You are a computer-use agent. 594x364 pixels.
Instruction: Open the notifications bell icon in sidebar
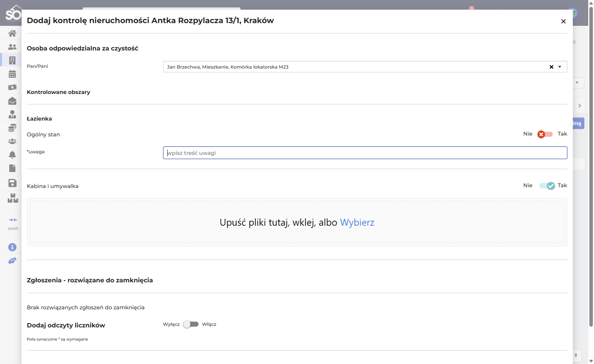pyautogui.click(x=12, y=154)
